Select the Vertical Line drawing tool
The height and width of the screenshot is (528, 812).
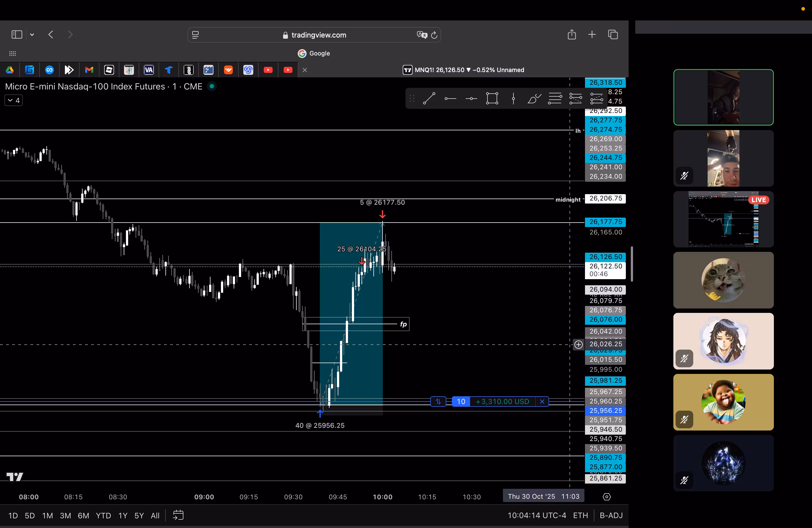[x=513, y=99]
